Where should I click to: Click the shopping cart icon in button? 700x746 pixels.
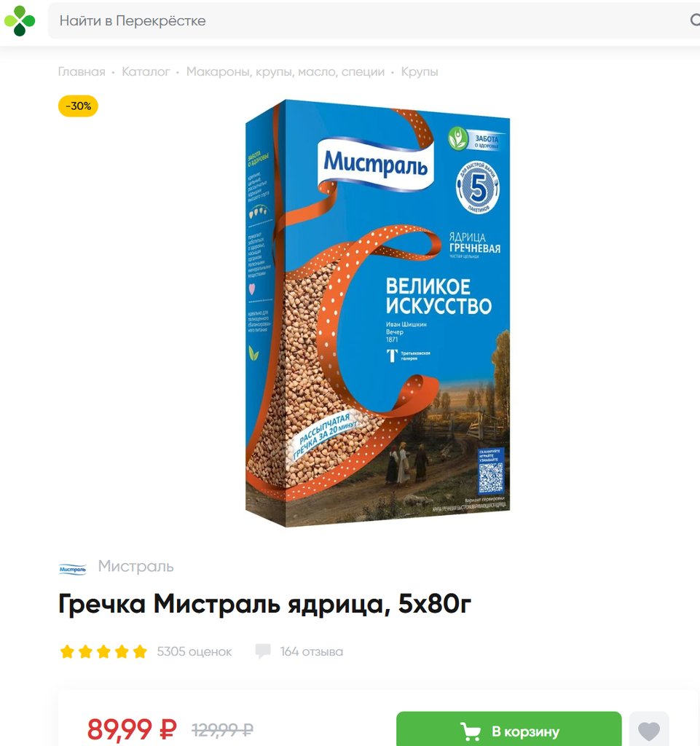tap(471, 731)
